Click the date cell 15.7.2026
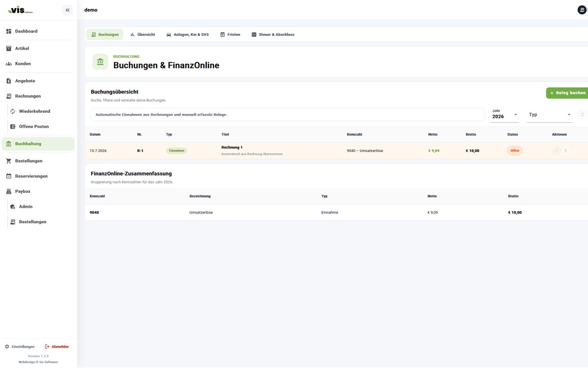 (98, 151)
